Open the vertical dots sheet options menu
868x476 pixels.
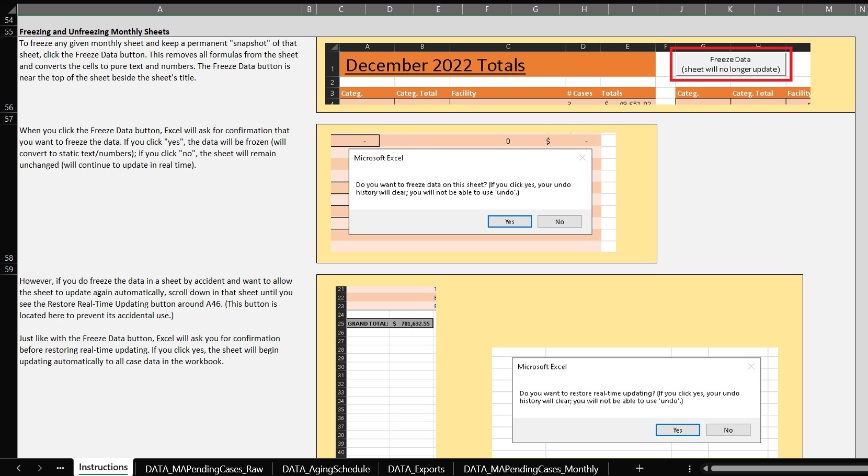pos(689,468)
